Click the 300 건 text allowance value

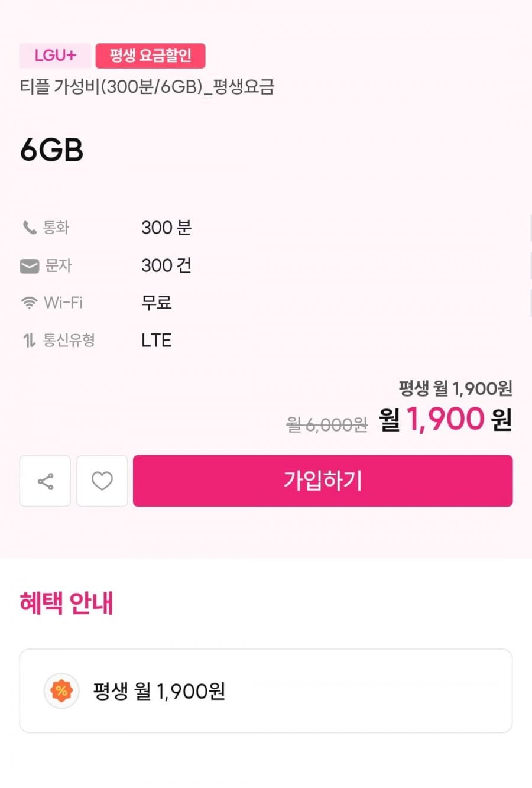pyautogui.click(x=166, y=266)
